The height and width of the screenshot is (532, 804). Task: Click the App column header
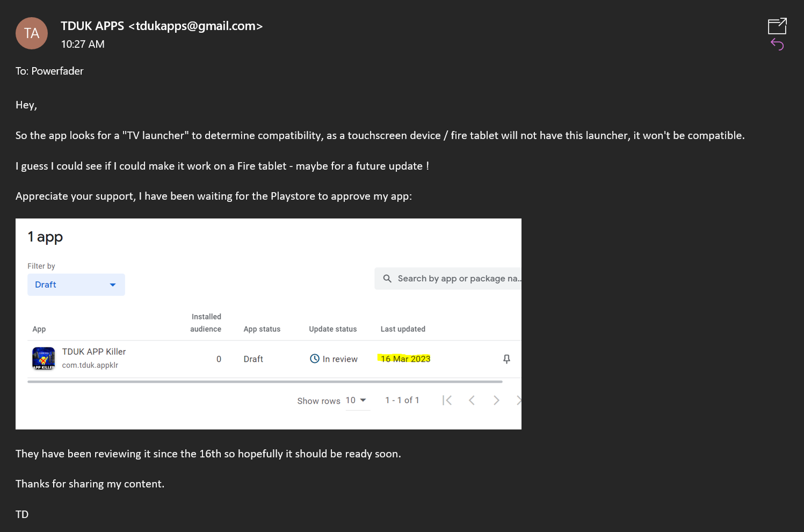coord(39,329)
